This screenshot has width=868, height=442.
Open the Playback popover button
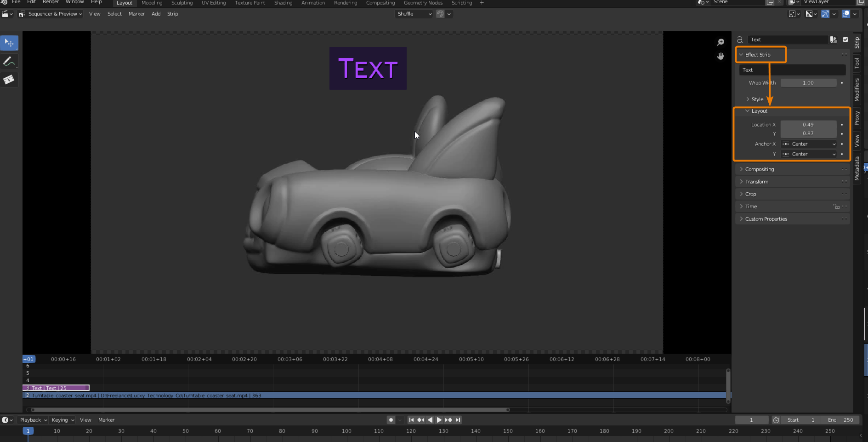tap(33, 420)
